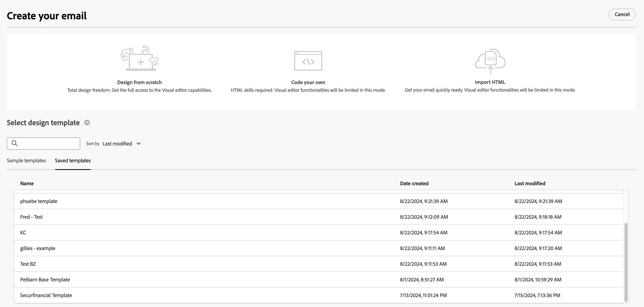The width and height of the screenshot is (644, 307).
Task: Click date created 7/13/2024, 11:01:24 PM
Action: [x=423, y=295]
